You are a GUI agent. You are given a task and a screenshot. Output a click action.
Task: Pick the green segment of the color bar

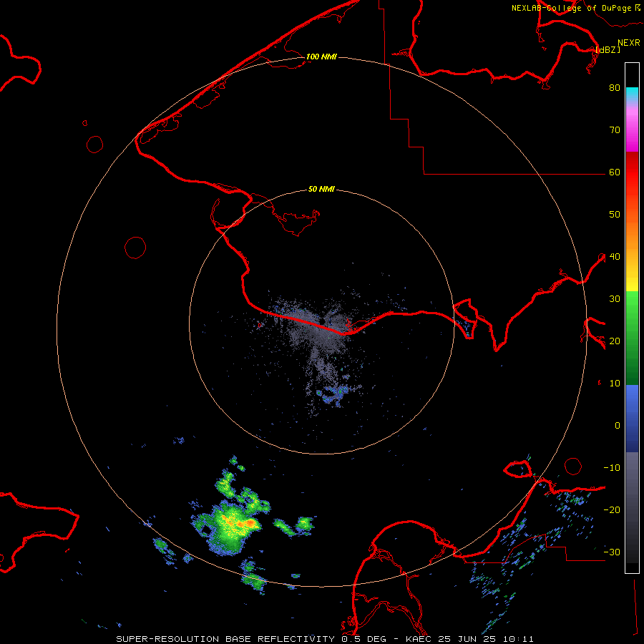[x=632, y=338]
